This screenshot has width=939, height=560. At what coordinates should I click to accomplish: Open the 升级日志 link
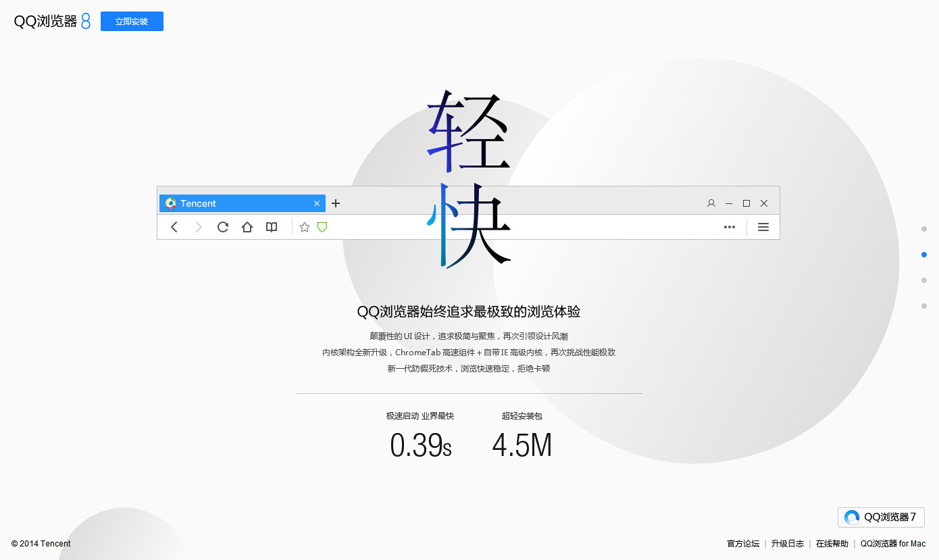[x=788, y=544]
